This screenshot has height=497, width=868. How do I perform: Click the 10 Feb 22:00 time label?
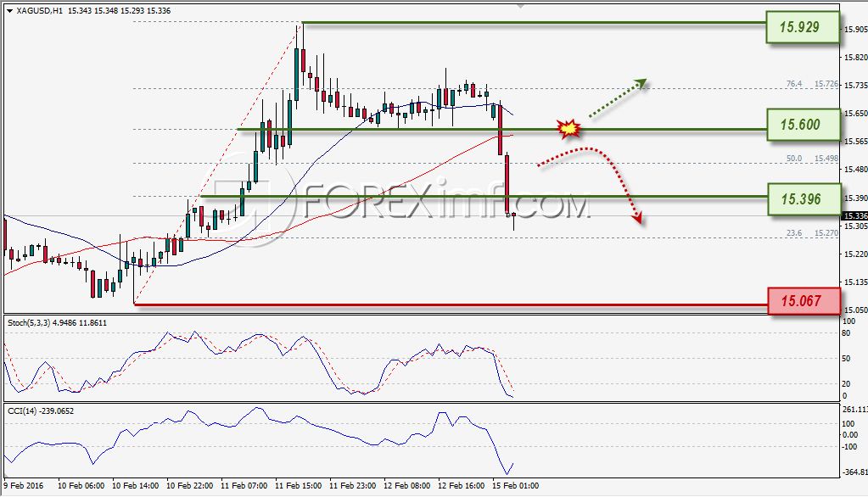point(189,486)
